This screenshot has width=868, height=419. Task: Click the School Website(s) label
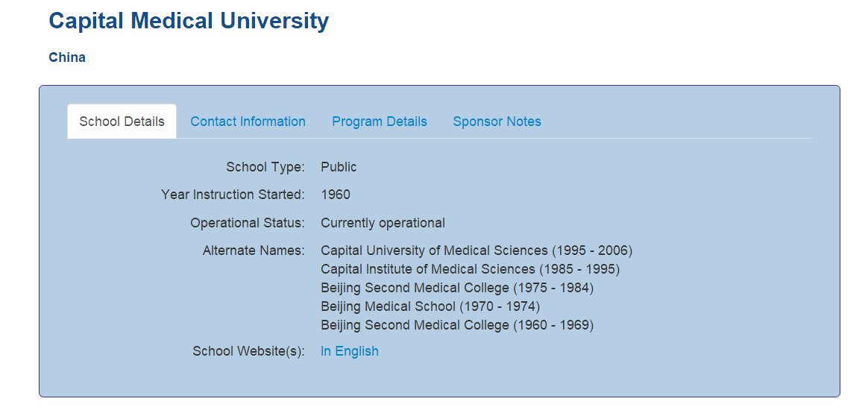(x=248, y=351)
